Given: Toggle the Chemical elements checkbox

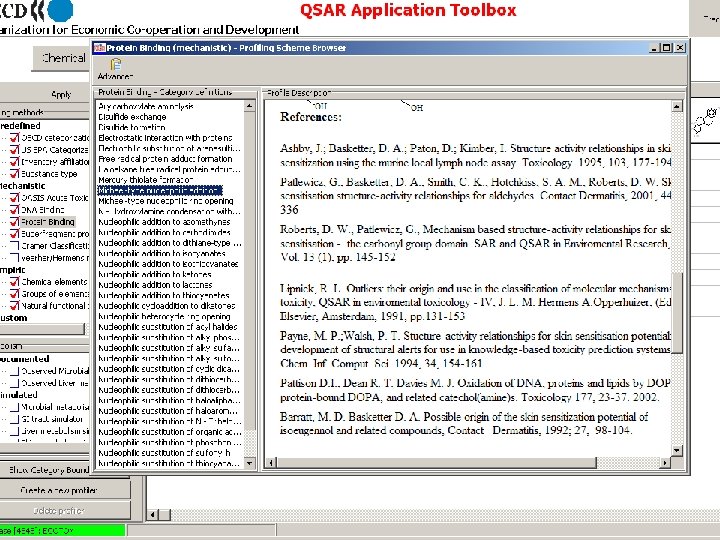Looking at the screenshot, I should [x=15, y=281].
